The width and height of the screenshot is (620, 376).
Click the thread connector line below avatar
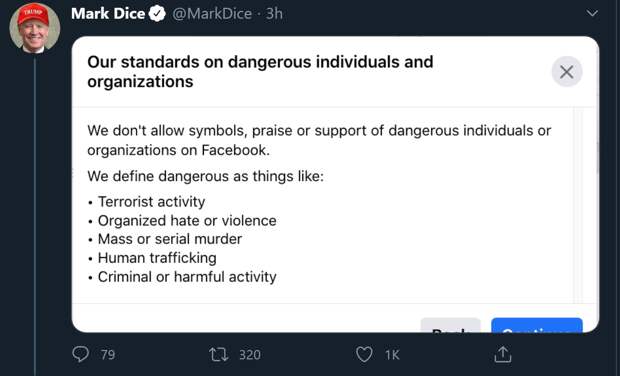pos(35,215)
